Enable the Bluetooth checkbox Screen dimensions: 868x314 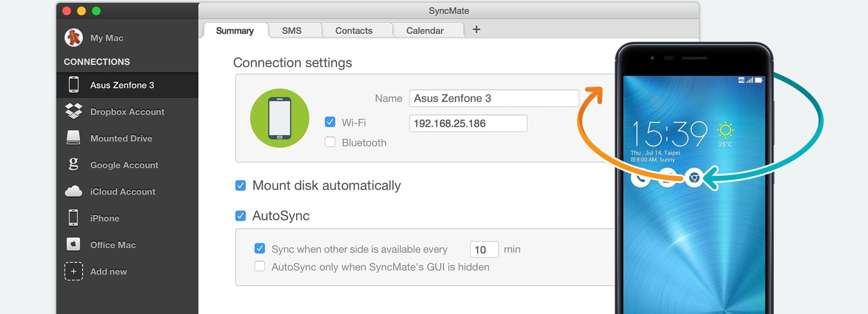click(x=330, y=142)
